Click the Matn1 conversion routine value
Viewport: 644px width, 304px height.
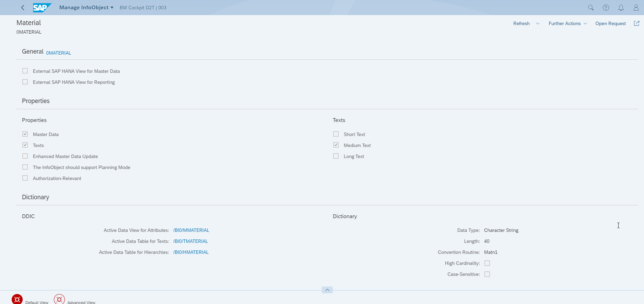click(491, 252)
